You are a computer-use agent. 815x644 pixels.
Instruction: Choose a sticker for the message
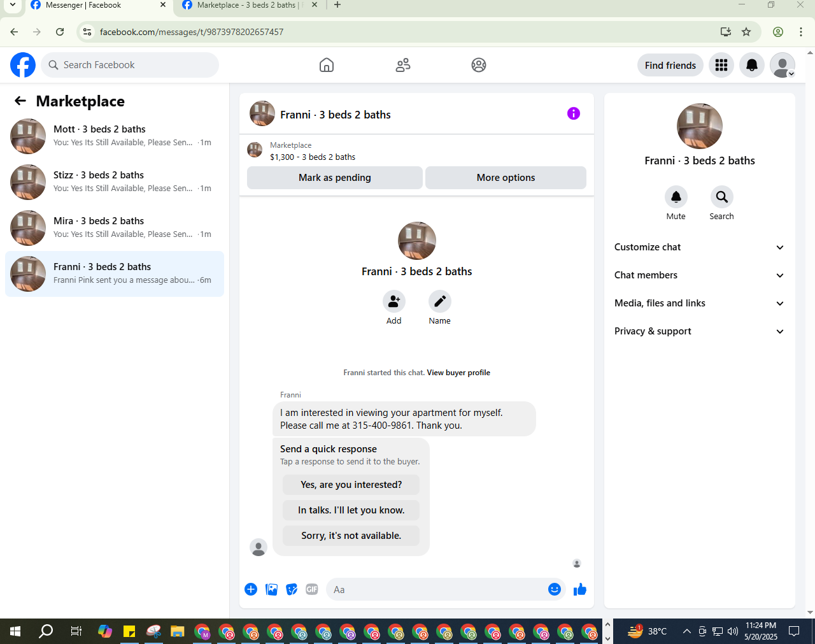tap(292, 589)
